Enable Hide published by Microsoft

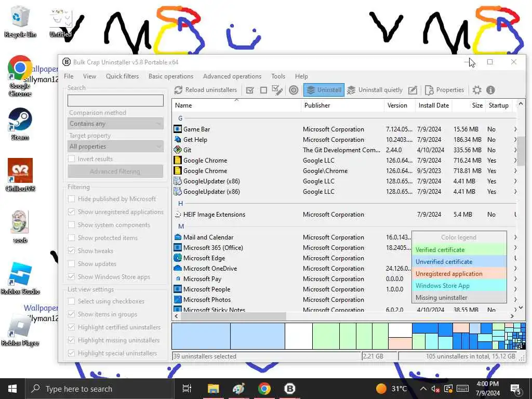tap(72, 199)
